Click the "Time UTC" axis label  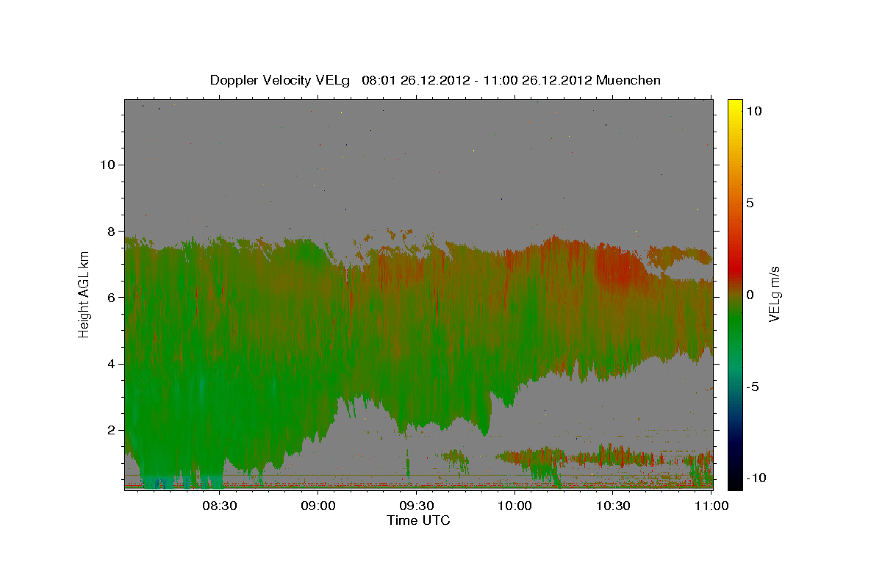tap(418, 520)
